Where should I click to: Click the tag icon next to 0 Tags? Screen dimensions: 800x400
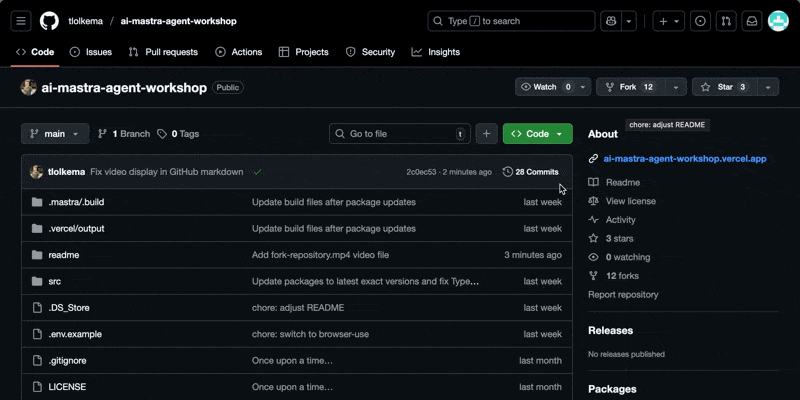coord(162,134)
